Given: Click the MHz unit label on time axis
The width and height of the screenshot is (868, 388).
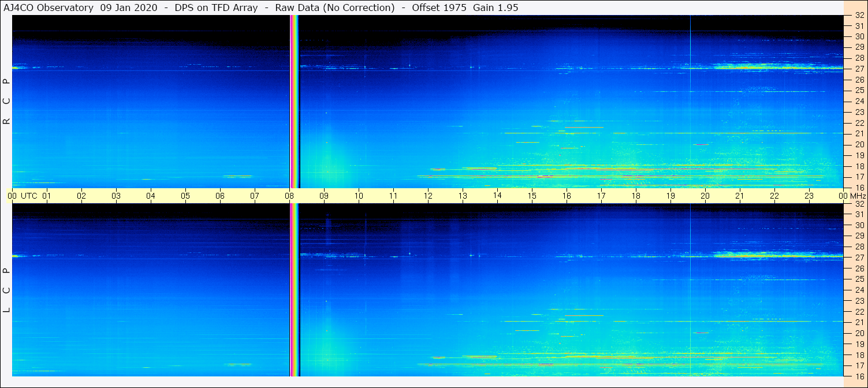Looking at the screenshot, I should coord(856,196).
